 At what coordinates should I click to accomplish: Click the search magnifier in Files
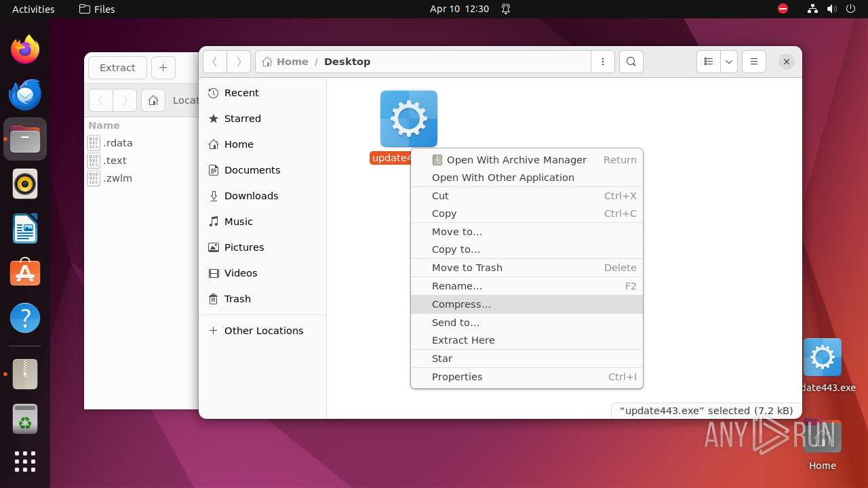point(631,62)
